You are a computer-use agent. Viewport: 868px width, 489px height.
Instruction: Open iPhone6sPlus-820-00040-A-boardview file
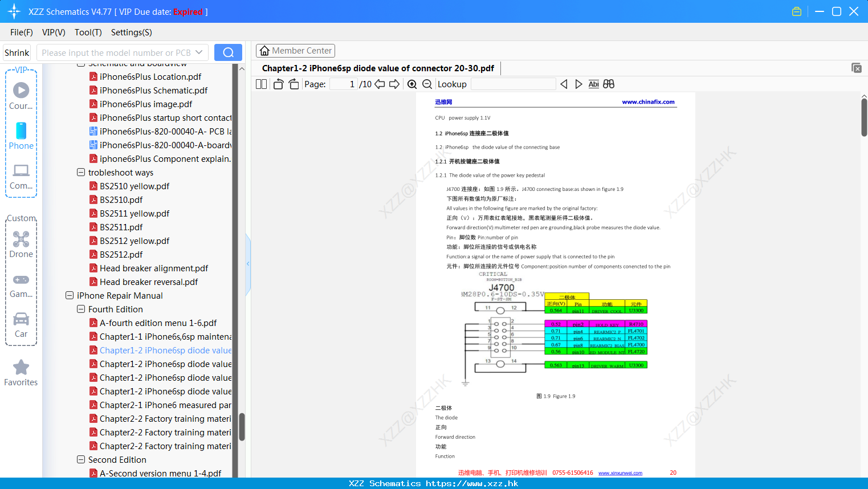point(161,145)
